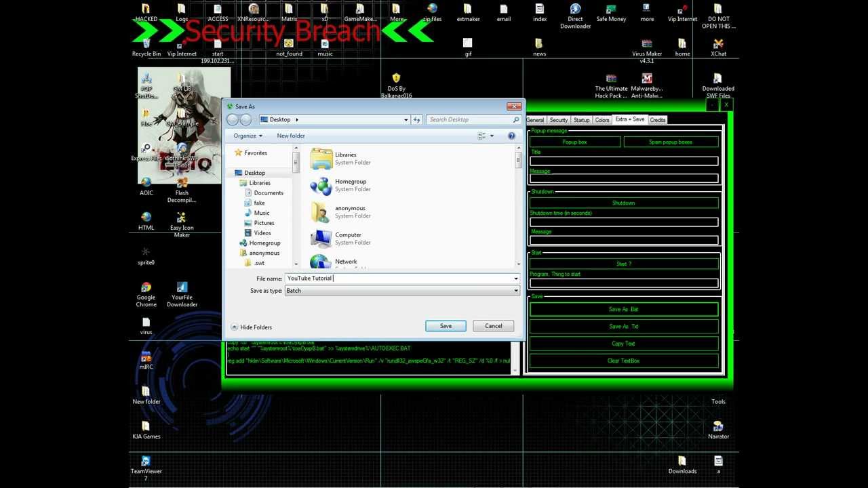
Task: Switch to the Credits tab
Action: coord(658,120)
